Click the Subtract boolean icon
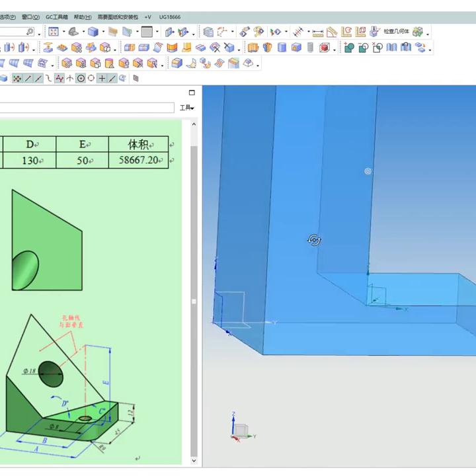The height and width of the screenshot is (476, 476). click(x=364, y=48)
